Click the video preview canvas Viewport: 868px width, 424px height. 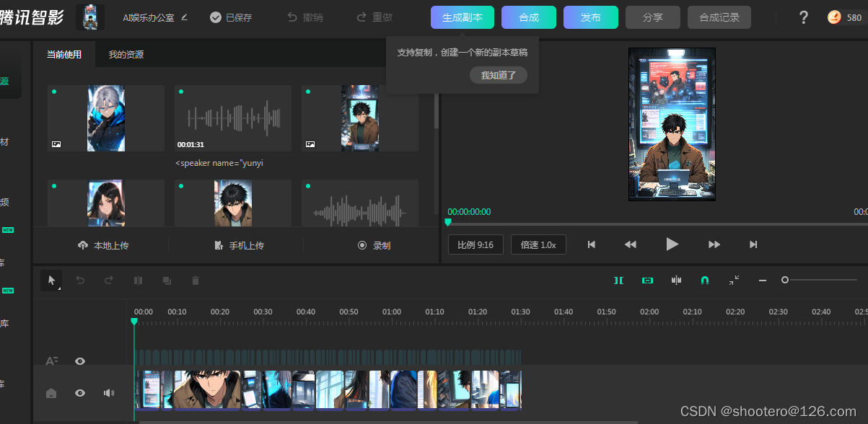pos(672,124)
